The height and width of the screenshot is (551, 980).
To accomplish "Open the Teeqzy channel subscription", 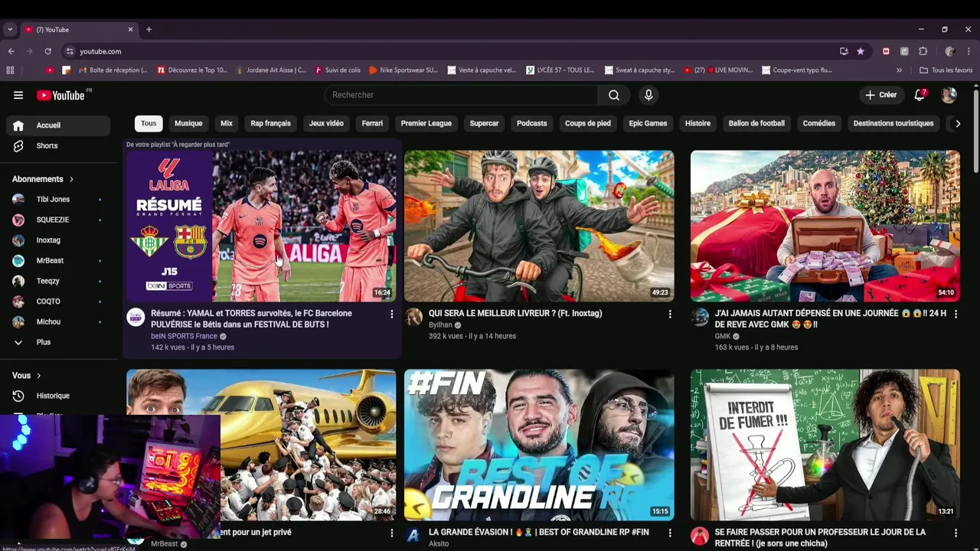I will coord(58,281).
